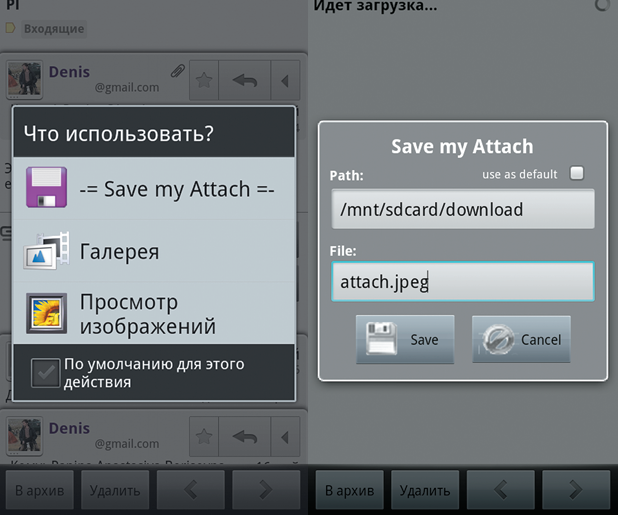Reply to the bottom Denis email
The image size is (618, 515).
(244, 436)
